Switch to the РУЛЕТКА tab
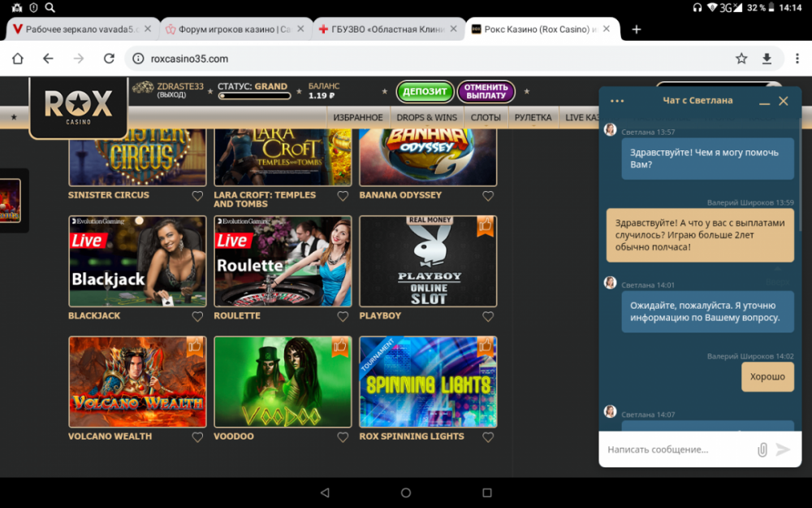Viewport: 812px width, 508px height. click(533, 117)
